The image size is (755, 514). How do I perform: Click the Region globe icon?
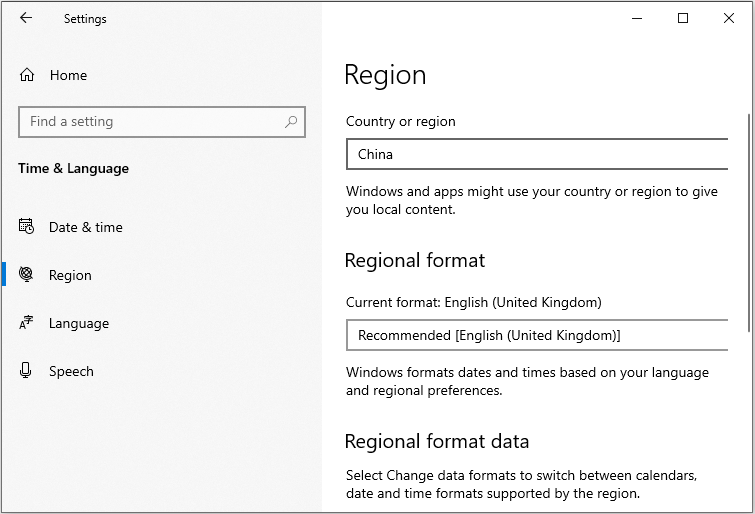click(x=27, y=275)
